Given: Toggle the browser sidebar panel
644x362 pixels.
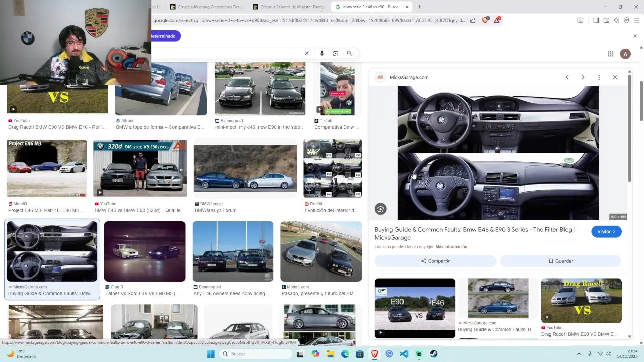Looking at the screenshot, I should (x=596, y=20).
